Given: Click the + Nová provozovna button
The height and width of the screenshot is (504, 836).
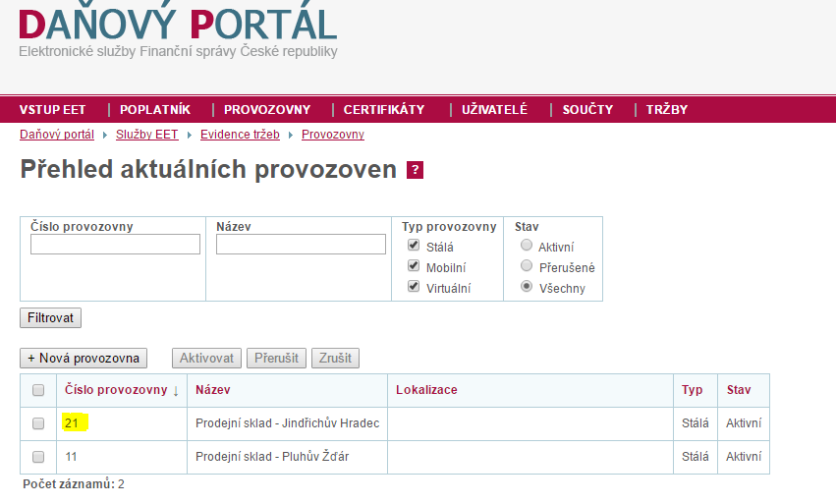Looking at the screenshot, I should pyautogui.click(x=84, y=358).
